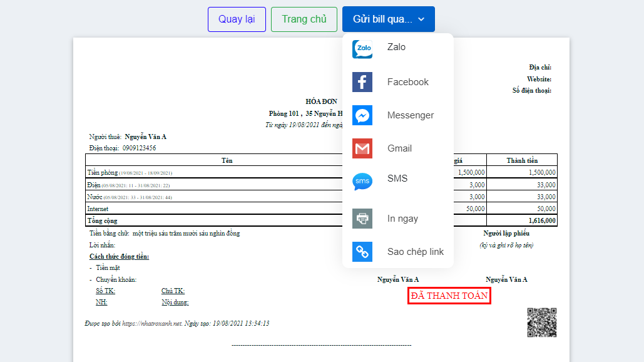Click the chain link icon
Image resolution: width=644 pixels, height=362 pixels.
click(x=362, y=252)
